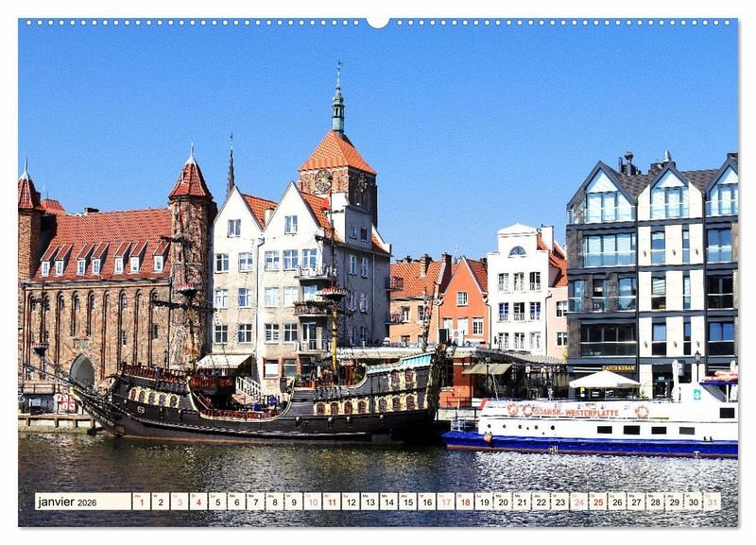Screen dimensions: 756x545
Task: Click day 30 in the calendar strip
Action: point(694,502)
